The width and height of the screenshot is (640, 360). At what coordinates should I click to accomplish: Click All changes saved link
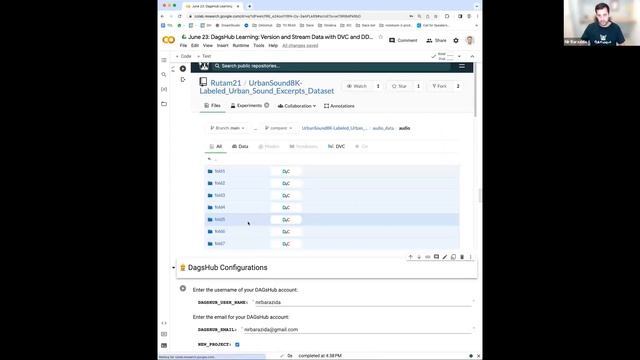pyautogui.click(x=300, y=46)
